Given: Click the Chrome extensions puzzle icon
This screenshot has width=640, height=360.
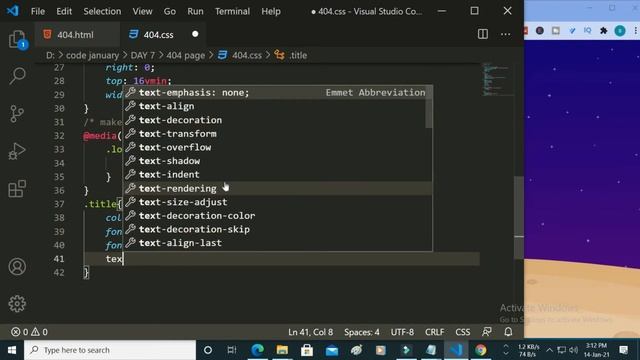Looking at the screenshot, I should pos(603,31).
